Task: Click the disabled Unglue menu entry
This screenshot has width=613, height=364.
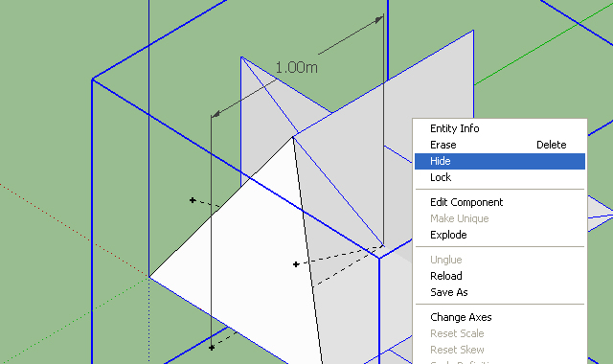Action: click(x=500, y=260)
